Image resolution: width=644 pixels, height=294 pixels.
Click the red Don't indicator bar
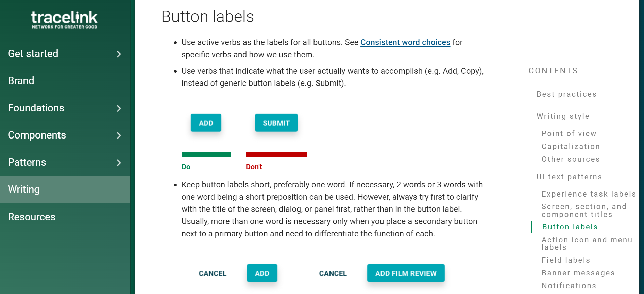[x=276, y=155]
